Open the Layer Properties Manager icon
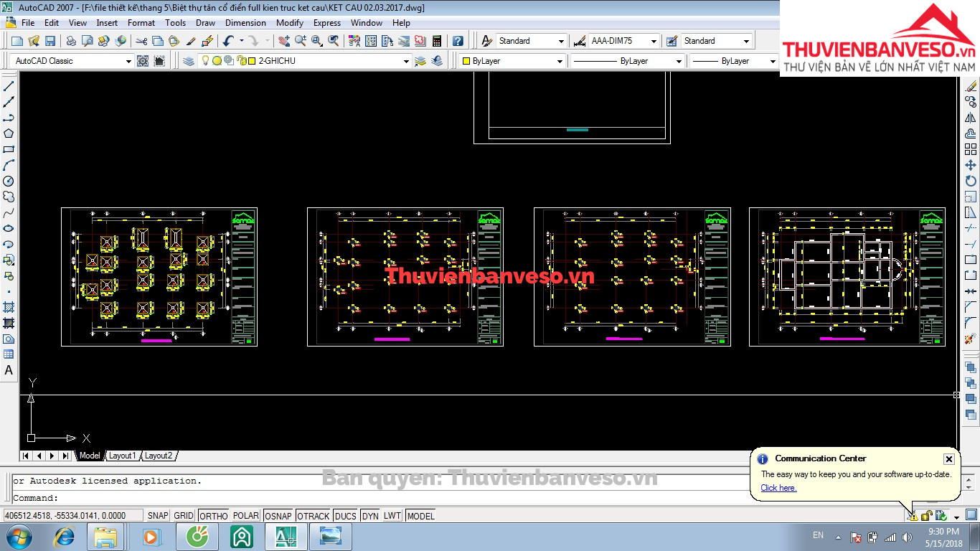This screenshot has height=551, width=980. pos(189,62)
